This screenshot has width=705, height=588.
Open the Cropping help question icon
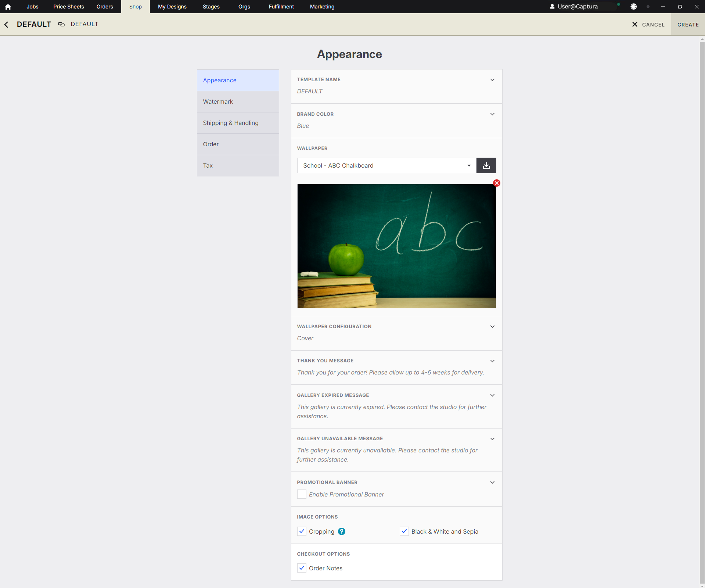(342, 531)
